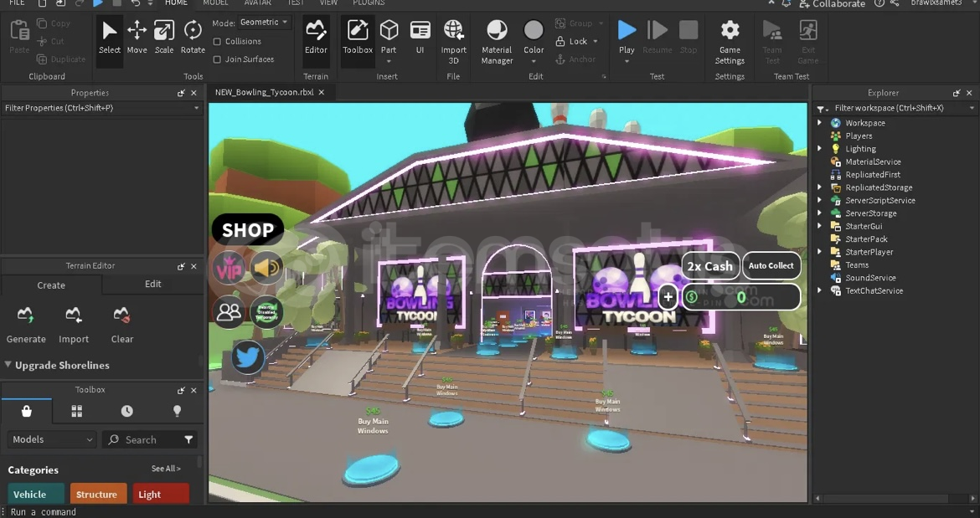The width and height of the screenshot is (980, 518).
Task: Expand the Lighting tree node
Action: coord(819,148)
